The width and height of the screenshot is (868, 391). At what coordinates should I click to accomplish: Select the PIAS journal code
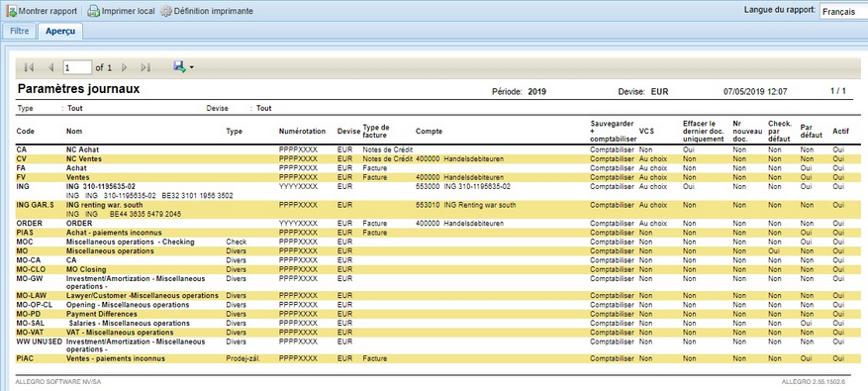25,233
